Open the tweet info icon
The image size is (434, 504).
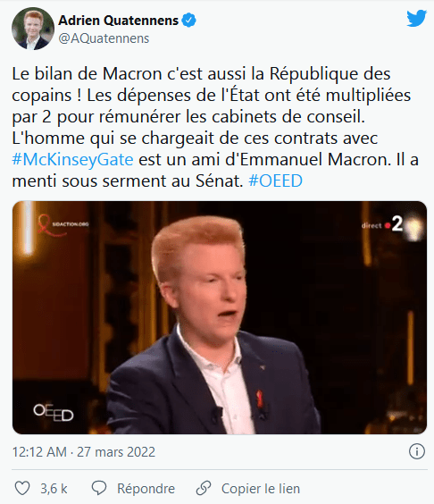tap(417, 451)
